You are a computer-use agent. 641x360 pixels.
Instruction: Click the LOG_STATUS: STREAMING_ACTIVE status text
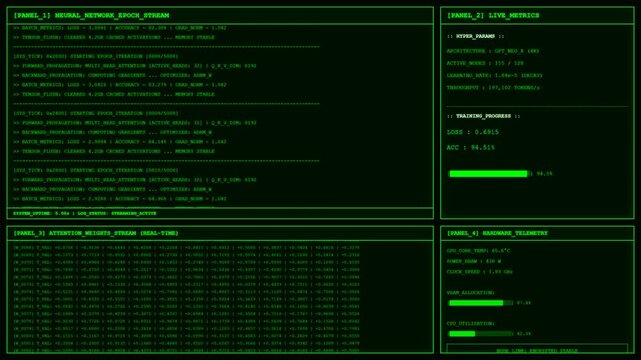tap(117, 214)
